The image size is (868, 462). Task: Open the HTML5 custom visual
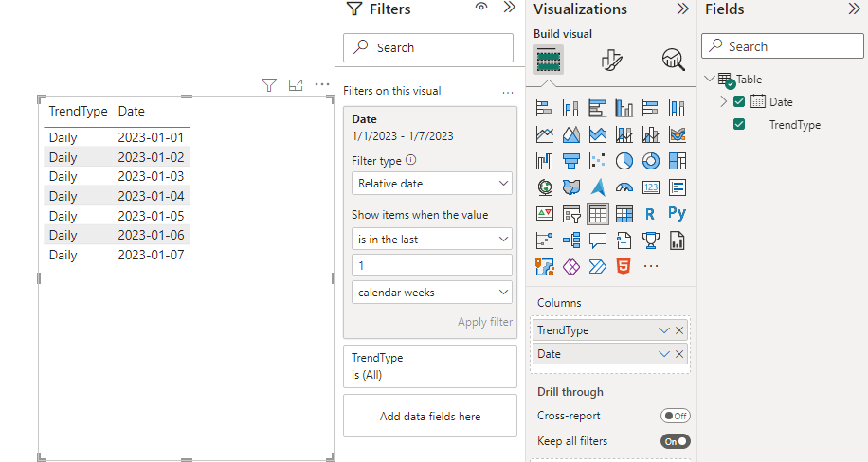tap(624, 267)
